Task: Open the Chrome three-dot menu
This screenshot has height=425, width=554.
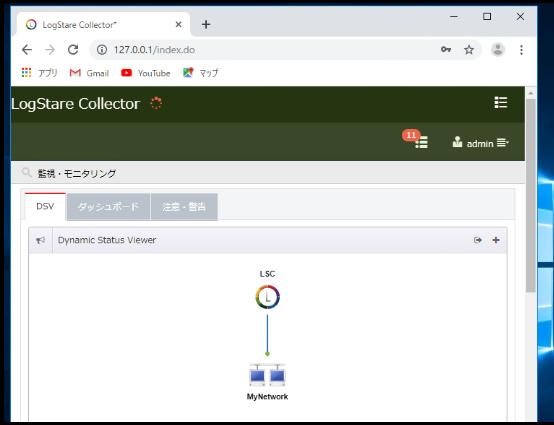Action: coord(521,50)
